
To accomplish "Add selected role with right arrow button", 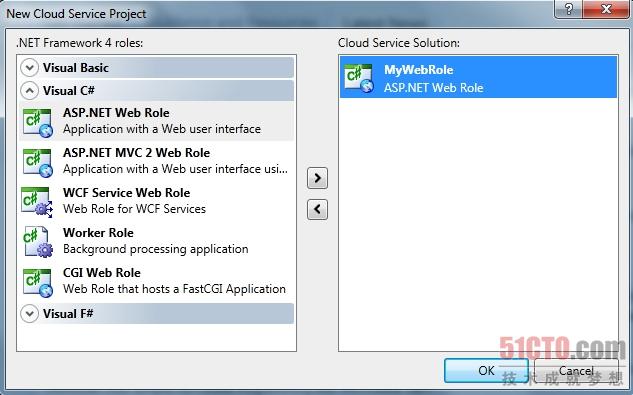I will pos(317,178).
